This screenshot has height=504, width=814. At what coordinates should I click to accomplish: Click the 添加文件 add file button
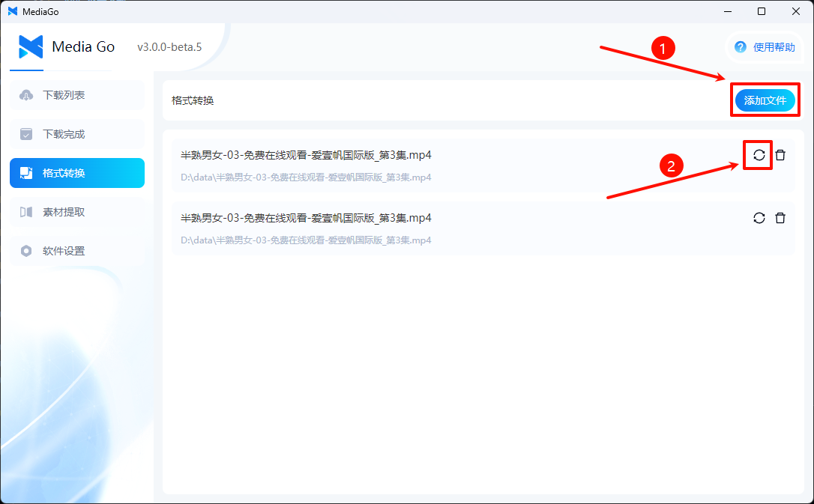click(765, 100)
